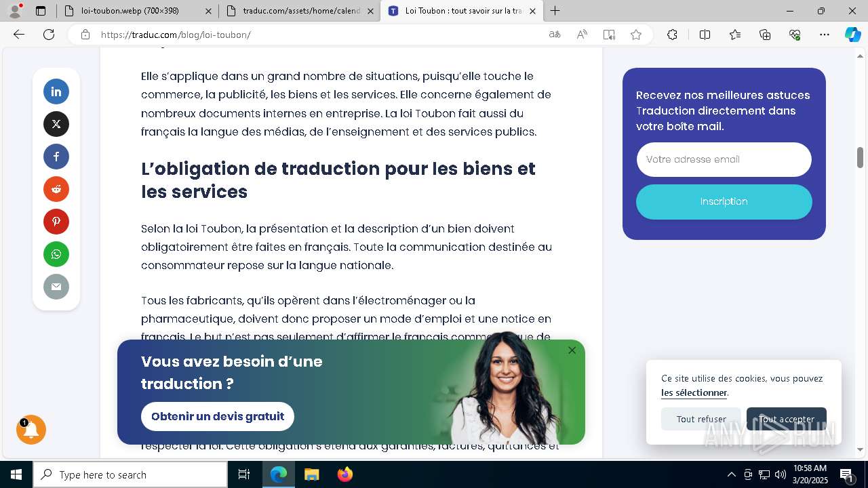This screenshot has height=488, width=868.
Task: Click Obtenir un devis gratuit button
Action: [218, 416]
